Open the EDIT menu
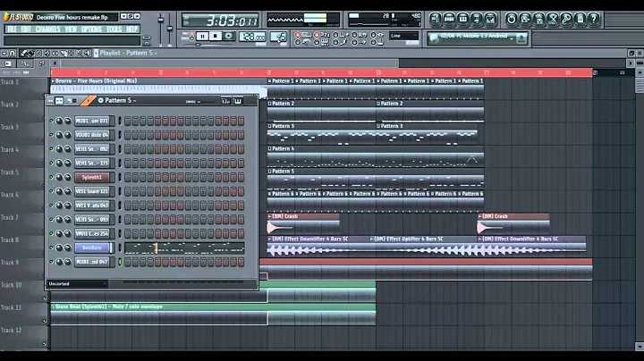Screen dimensions: 644x361 click(26, 29)
